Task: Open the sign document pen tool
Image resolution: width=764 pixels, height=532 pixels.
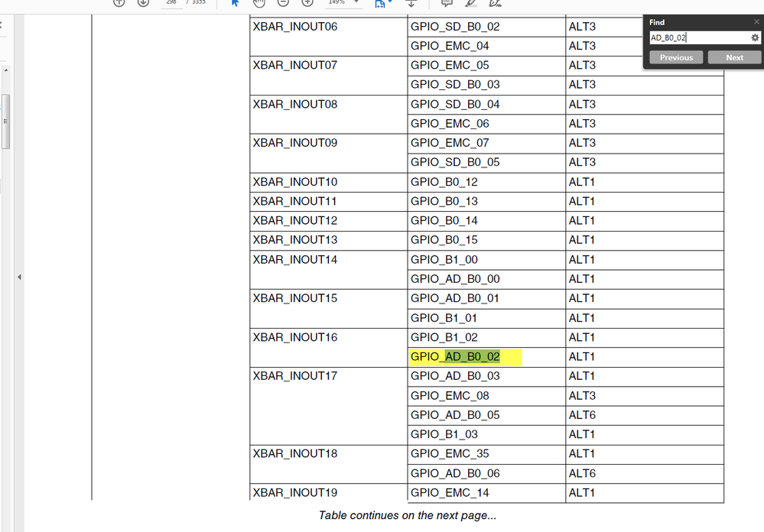Action: coord(495,3)
